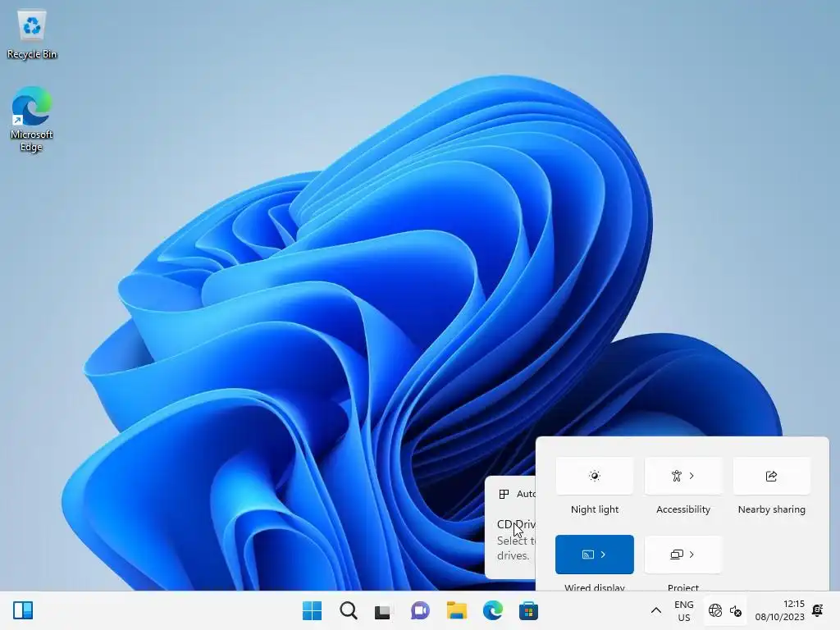Image resolution: width=840 pixels, height=630 pixels.
Task: Toggle Night light in quick settings
Action: pos(595,476)
